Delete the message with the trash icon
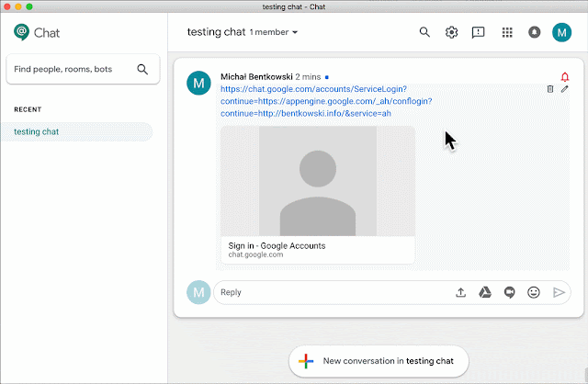Viewport: 588px width, 384px height. coord(549,89)
